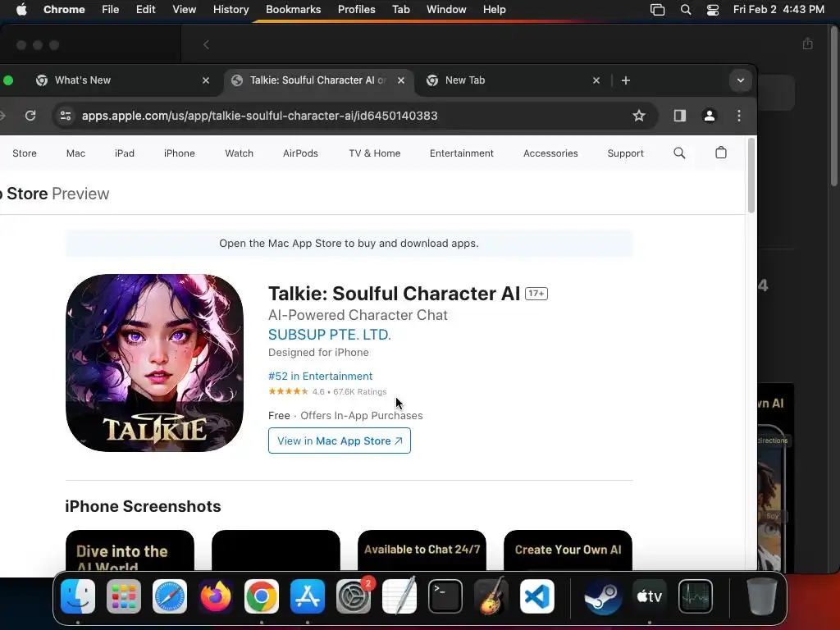Click the page vertical scrollbar

751,176
